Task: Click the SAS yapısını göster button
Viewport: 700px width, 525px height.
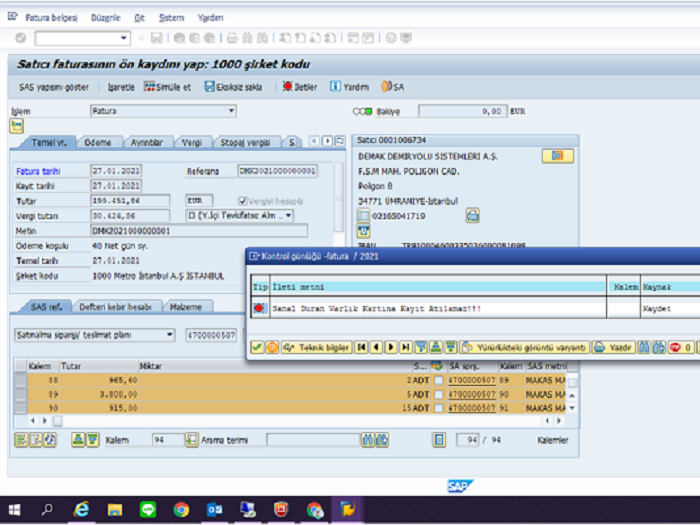Action: click(x=54, y=87)
